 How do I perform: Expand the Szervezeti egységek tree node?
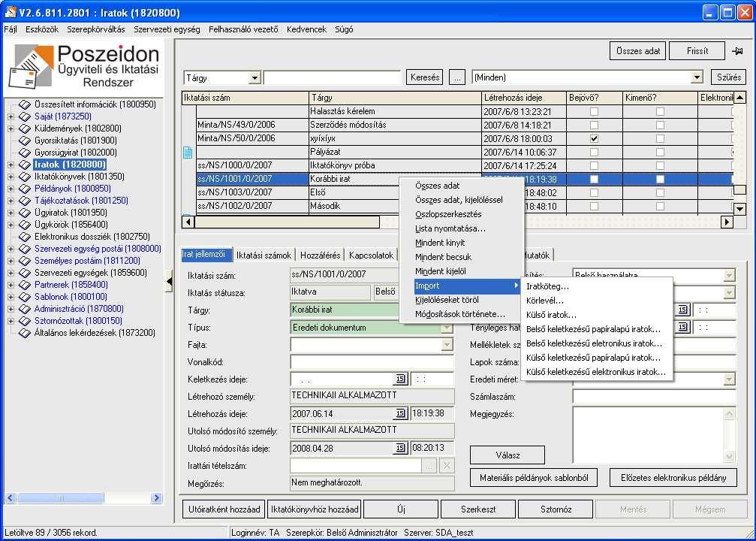pyautogui.click(x=11, y=273)
